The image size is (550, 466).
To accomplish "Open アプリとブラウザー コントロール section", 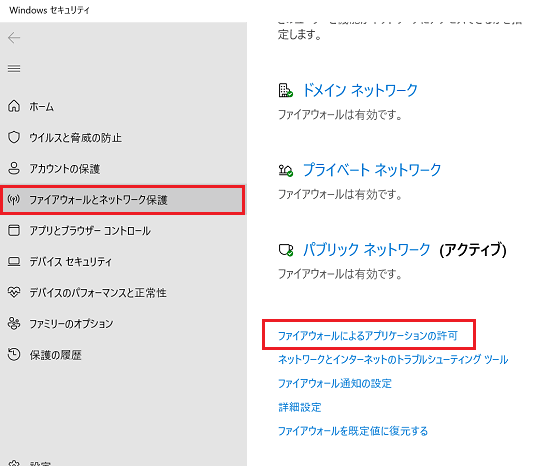I will [90, 231].
